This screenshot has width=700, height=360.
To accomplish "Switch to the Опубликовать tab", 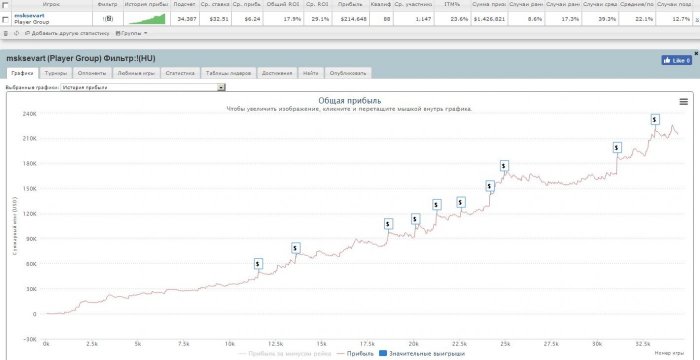I will point(348,73).
